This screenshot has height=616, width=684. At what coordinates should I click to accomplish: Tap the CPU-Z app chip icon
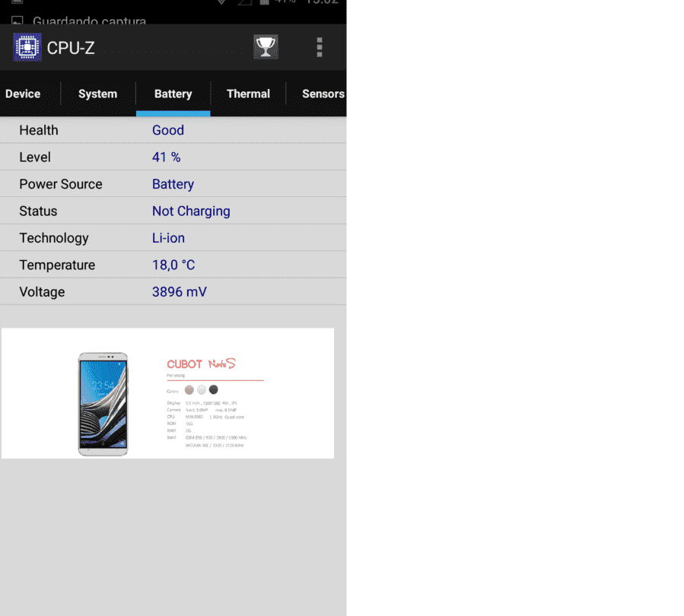tap(27, 47)
